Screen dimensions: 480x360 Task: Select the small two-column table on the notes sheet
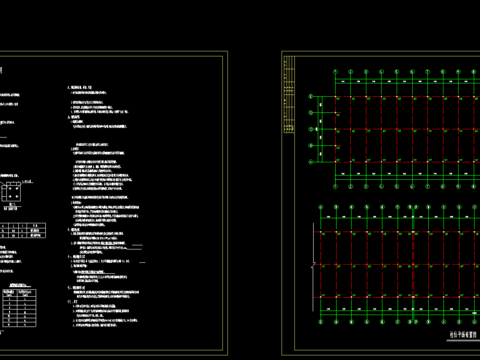tap(19, 308)
